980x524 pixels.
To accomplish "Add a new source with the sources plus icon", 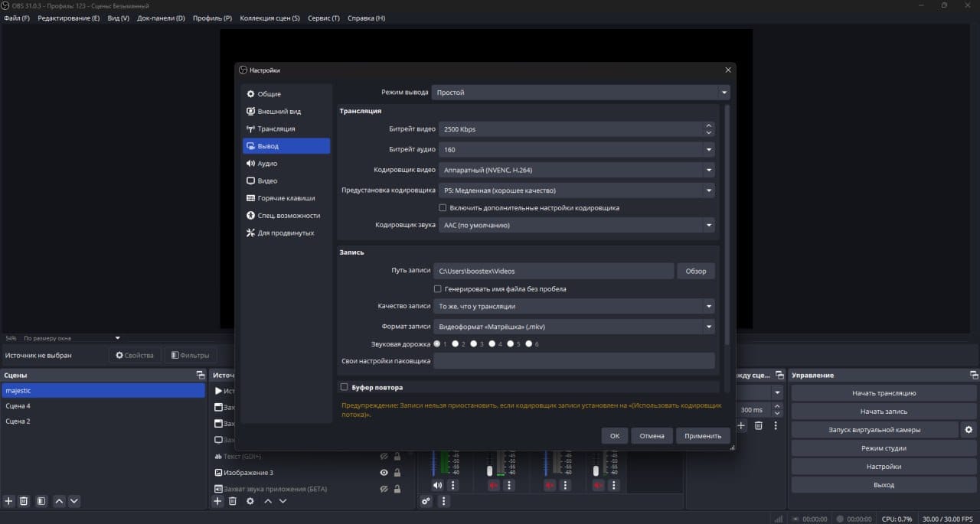I will [x=217, y=501].
